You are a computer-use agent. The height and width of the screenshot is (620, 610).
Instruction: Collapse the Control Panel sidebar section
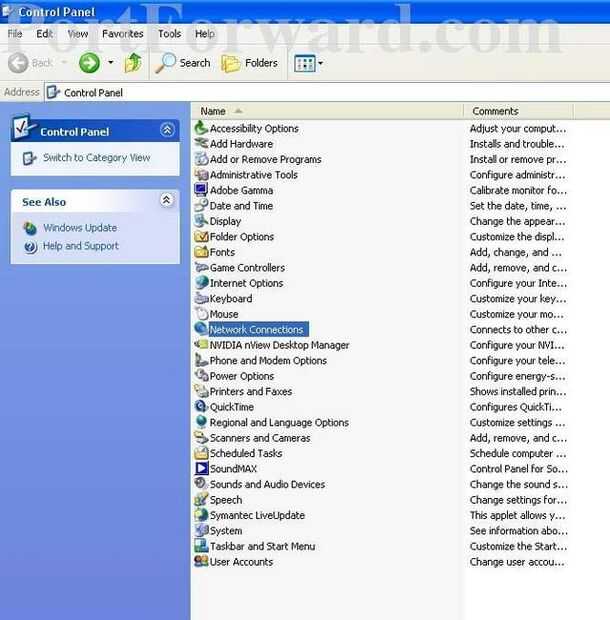[x=167, y=130]
